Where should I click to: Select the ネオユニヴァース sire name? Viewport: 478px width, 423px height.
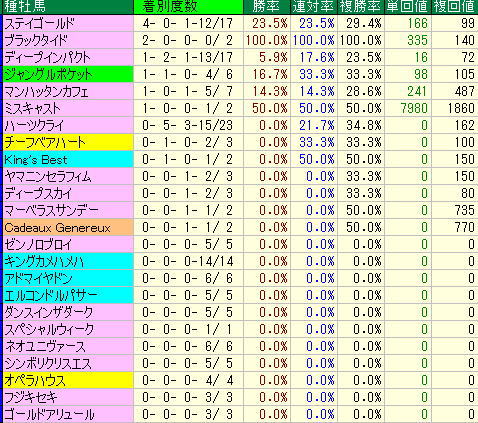45,346
